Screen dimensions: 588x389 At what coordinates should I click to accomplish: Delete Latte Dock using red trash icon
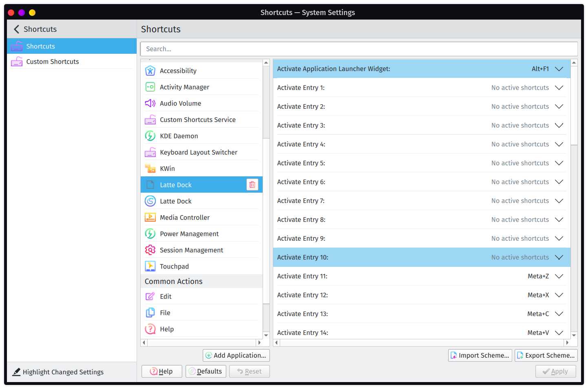click(252, 185)
